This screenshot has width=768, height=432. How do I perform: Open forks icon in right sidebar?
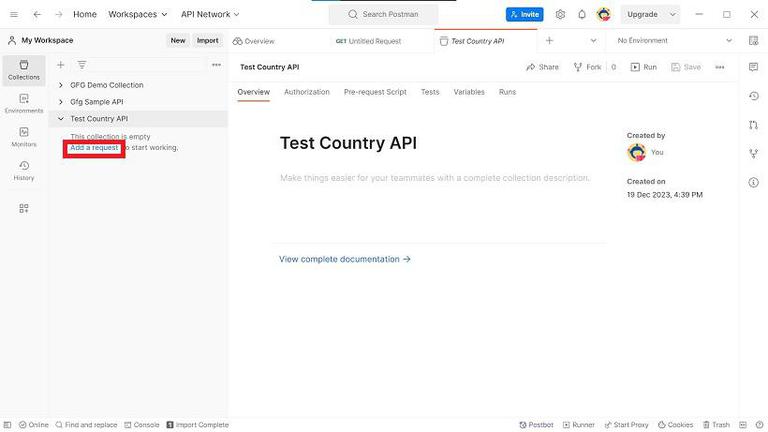coord(754,154)
